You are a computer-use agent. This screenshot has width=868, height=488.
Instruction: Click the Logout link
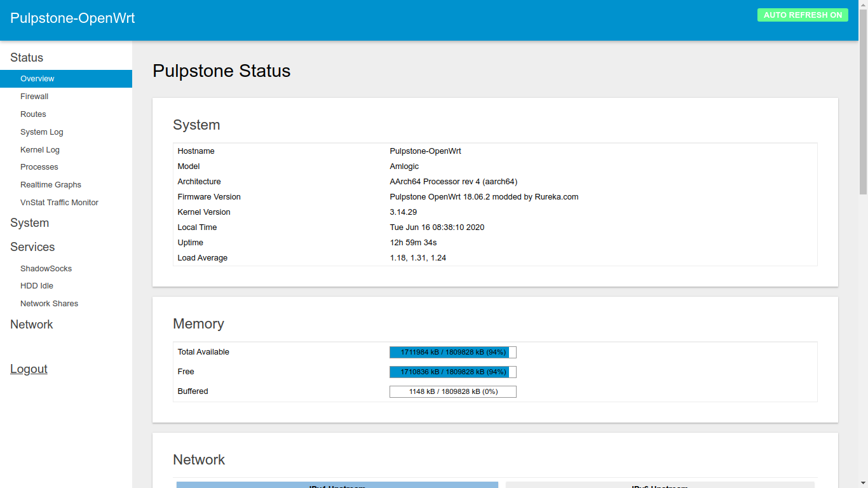(x=29, y=369)
